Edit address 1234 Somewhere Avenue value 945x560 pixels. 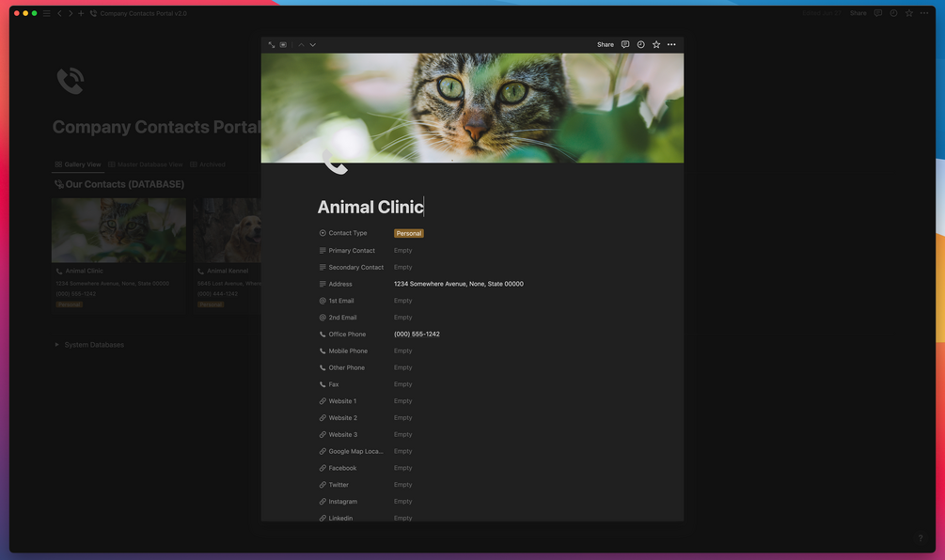[459, 284]
